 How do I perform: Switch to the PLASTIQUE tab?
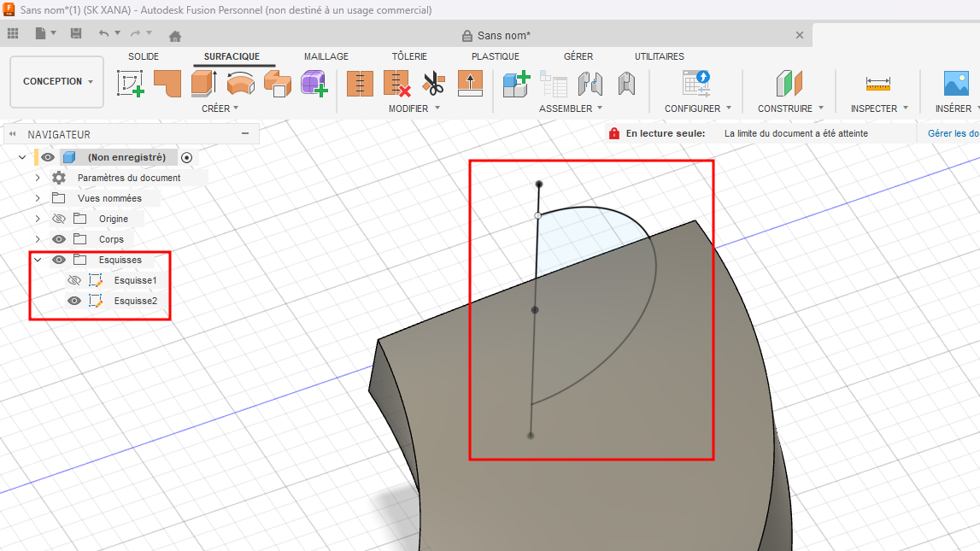[x=496, y=56]
